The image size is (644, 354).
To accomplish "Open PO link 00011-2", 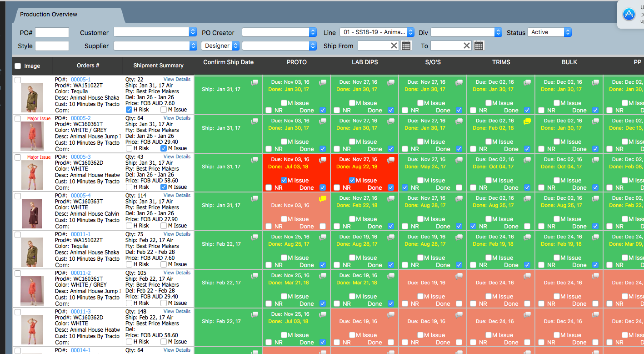I will pyautogui.click(x=81, y=273).
